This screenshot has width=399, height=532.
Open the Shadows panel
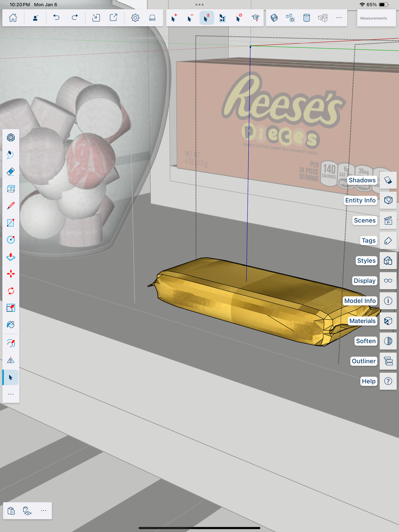tap(388, 180)
